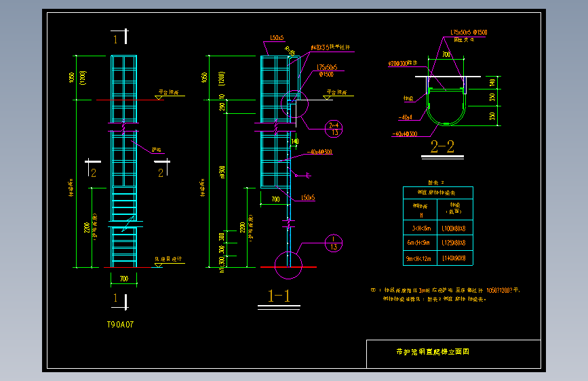The image size is (588, 381).
Task: Click the 9m<H<12m table cell
Action: point(418,259)
